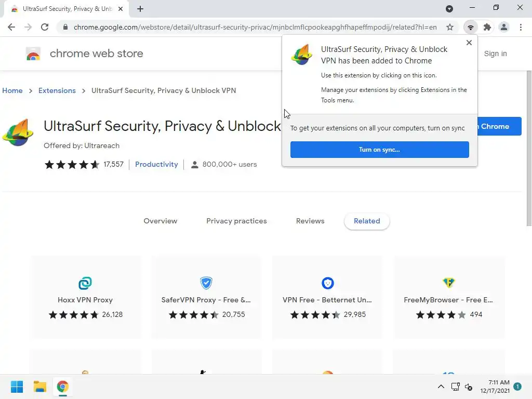
Task: Open the Hoxx VPN Proxy card
Action: click(x=85, y=297)
